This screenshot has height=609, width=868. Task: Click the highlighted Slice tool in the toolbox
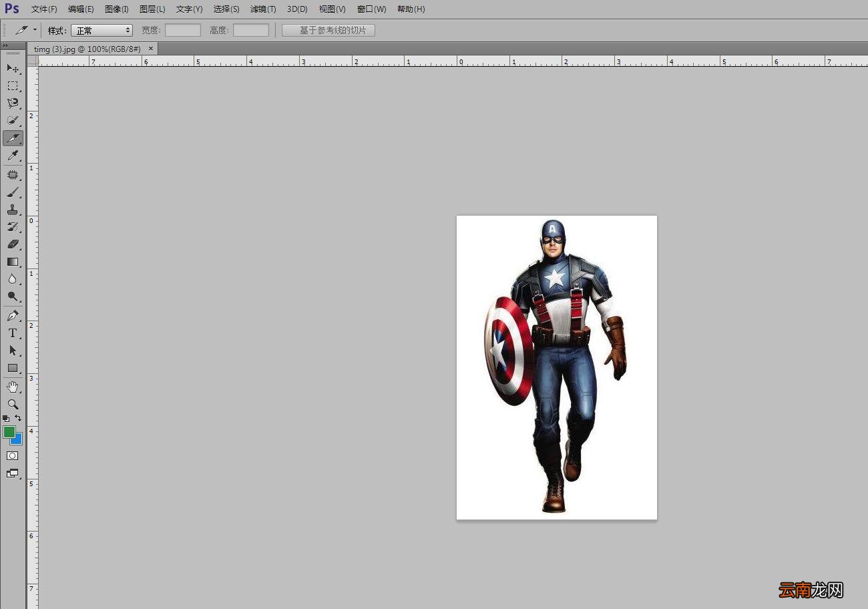pyautogui.click(x=13, y=138)
